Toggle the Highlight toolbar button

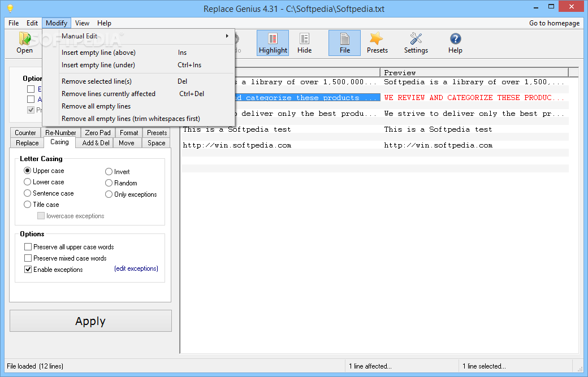tap(273, 43)
